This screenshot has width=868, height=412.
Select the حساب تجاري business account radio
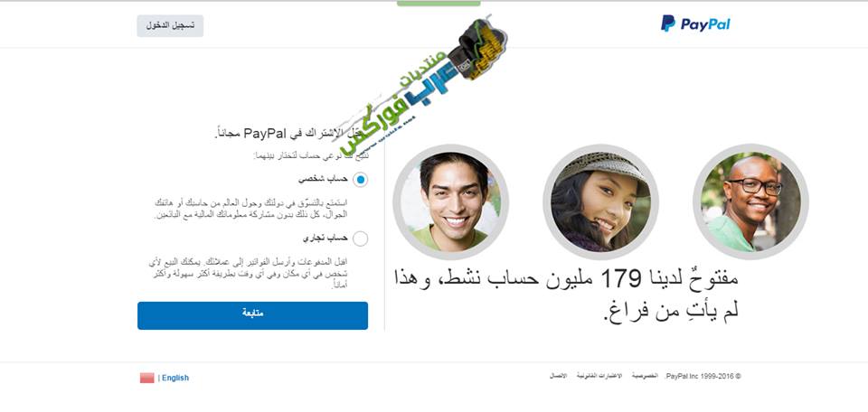360,239
